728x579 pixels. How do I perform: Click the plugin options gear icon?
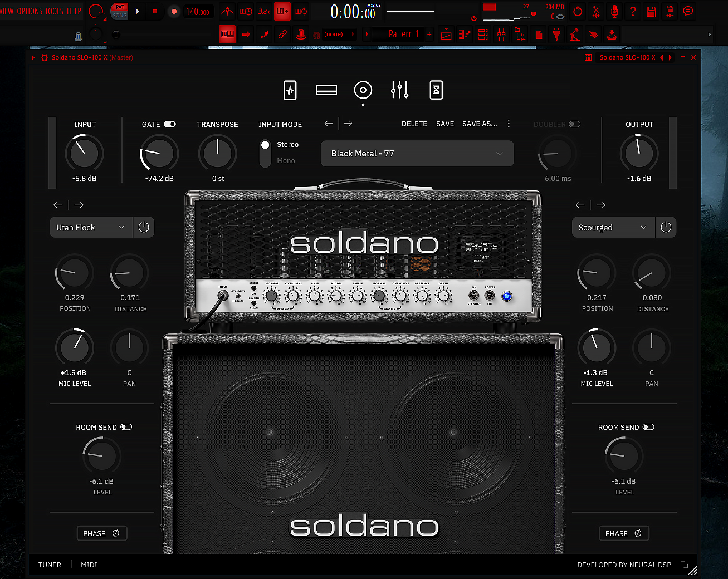click(x=45, y=57)
